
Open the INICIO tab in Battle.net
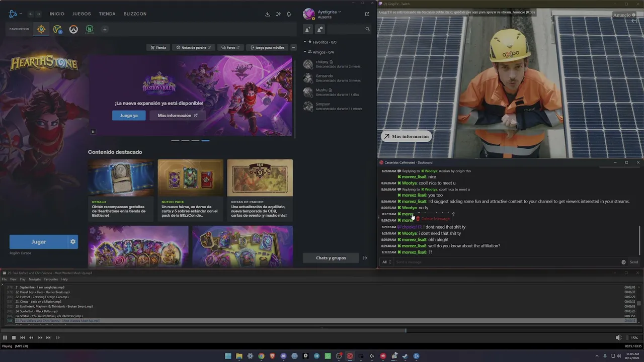coord(57,14)
